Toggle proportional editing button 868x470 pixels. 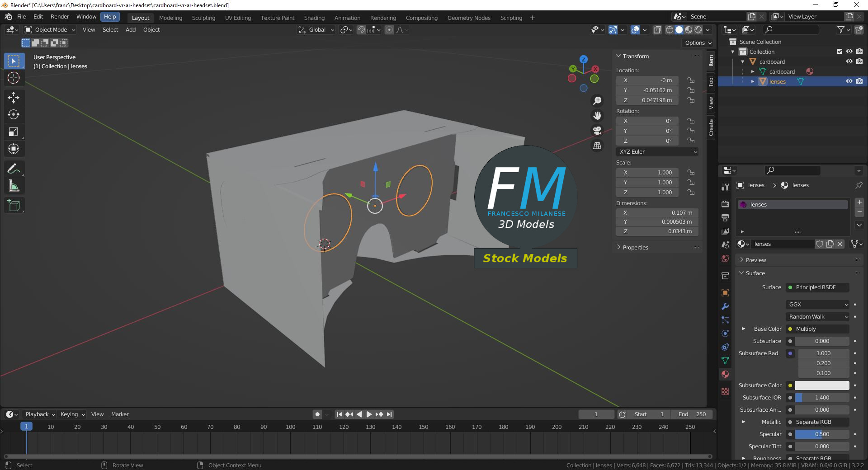(x=389, y=30)
